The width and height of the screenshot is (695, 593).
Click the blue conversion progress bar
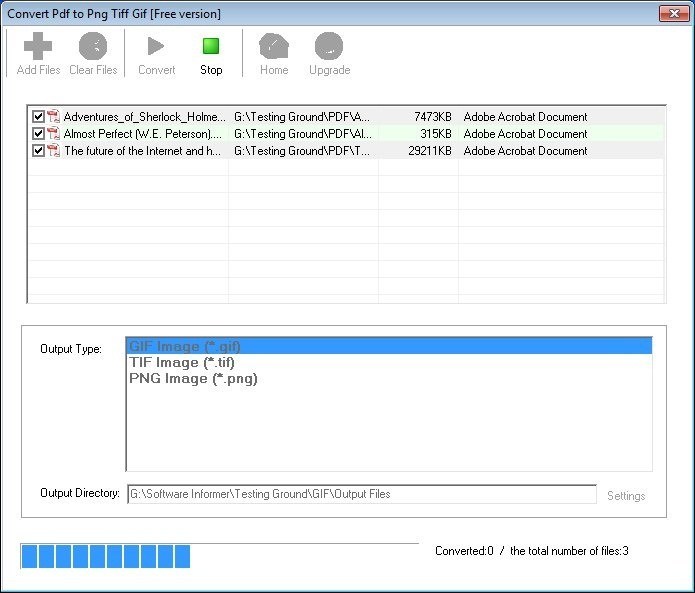(x=219, y=556)
